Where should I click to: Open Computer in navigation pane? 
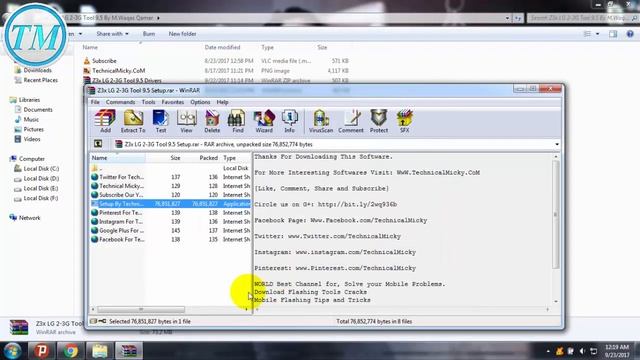32,159
